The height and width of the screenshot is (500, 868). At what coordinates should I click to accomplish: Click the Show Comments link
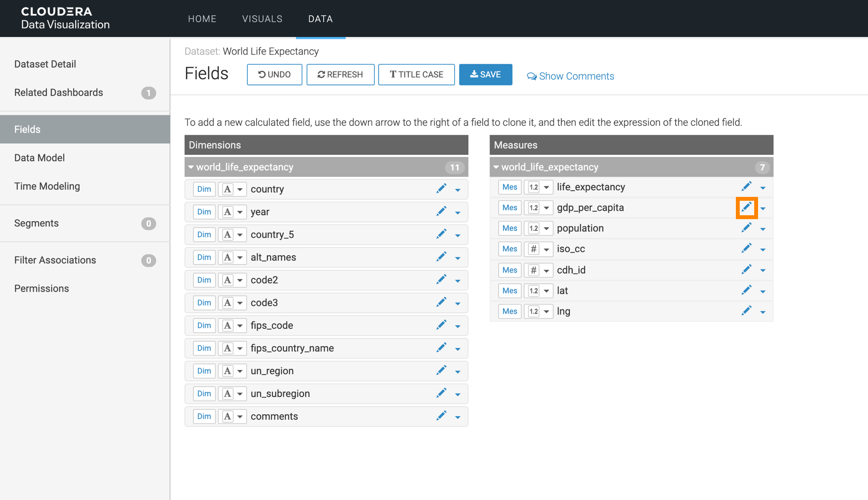[570, 76]
